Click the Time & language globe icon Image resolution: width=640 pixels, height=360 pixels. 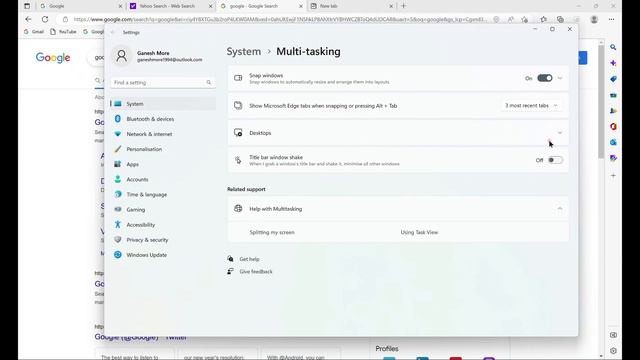pos(118,194)
